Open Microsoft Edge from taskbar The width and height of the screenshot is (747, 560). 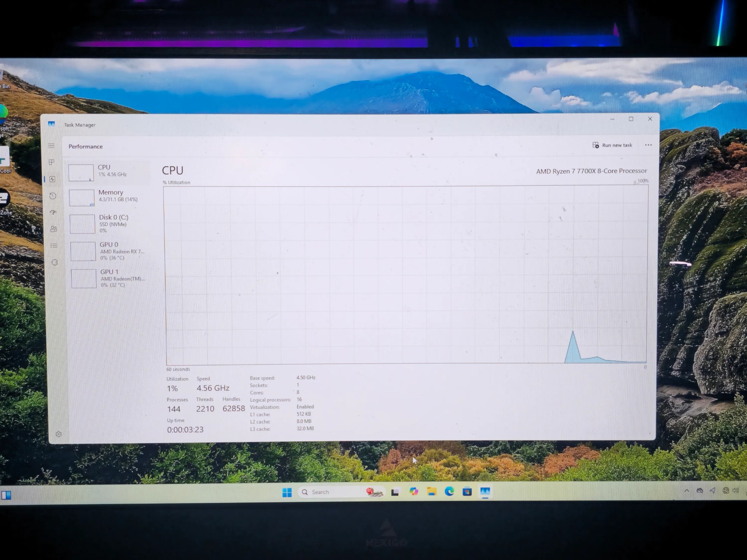(x=449, y=491)
